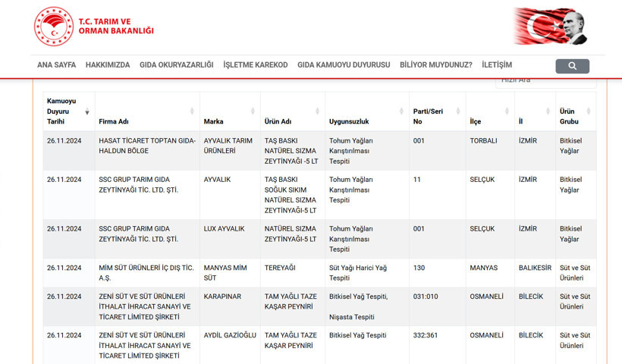622x364 pixels.
Task: Click T.C. TARIM VE ORMAN BAKANLIĞI title text
Action: pos(116,27)
